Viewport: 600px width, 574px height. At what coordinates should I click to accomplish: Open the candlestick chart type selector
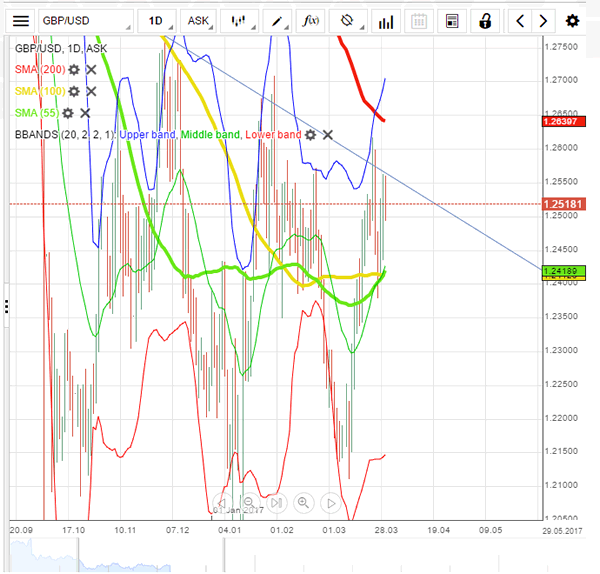click(240, 21)
